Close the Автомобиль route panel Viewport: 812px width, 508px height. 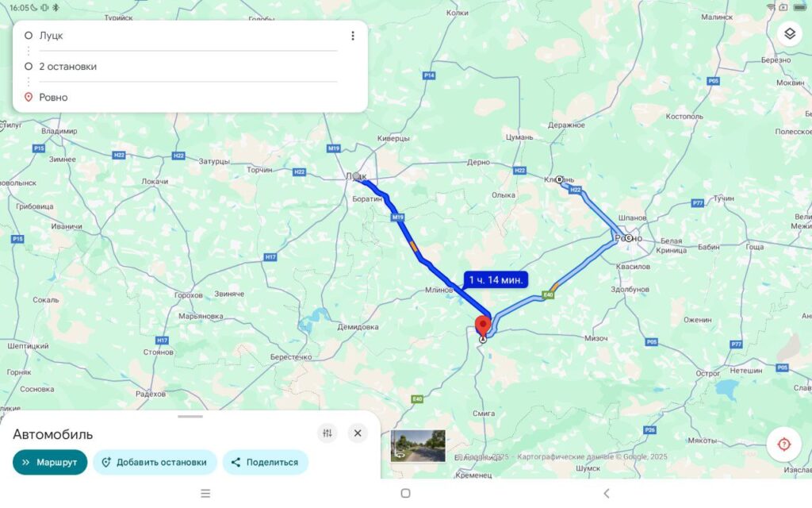[358, 433]
